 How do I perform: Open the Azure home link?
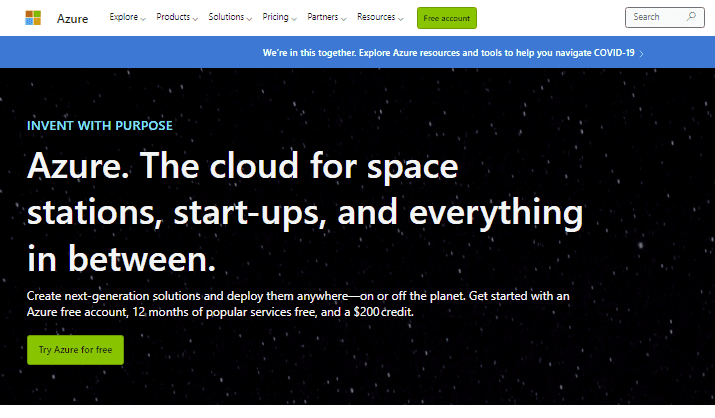(x=72, y=19)
